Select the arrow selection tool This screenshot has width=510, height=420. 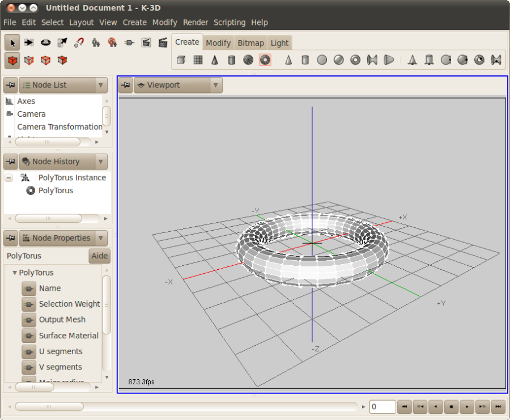(x=12, y=43)
